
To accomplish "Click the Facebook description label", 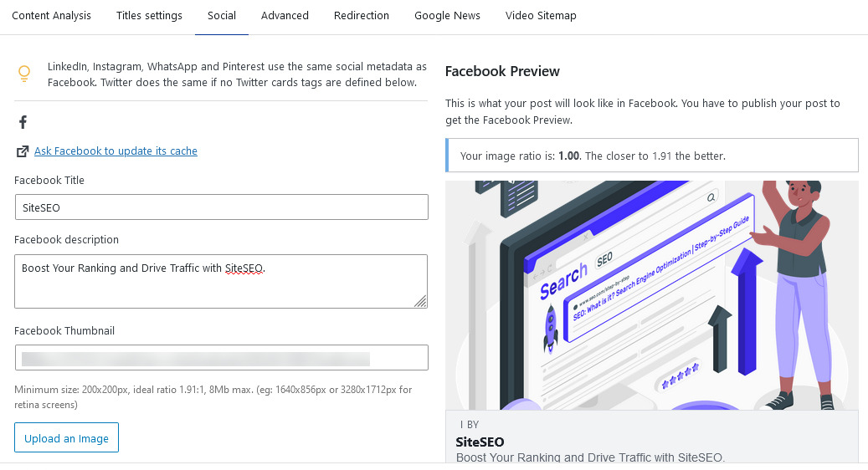I will point(66,239).
